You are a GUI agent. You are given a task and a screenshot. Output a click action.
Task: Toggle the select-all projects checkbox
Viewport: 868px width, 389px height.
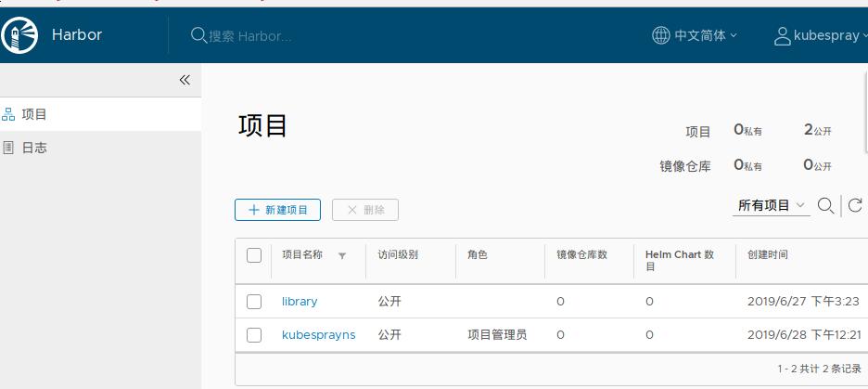coord(254,255)
